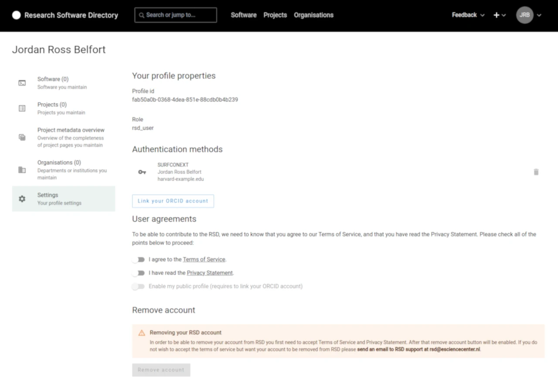Toggle agreement to the Terms of Service
Screen dimensions: 558x392
coord(139,260)
